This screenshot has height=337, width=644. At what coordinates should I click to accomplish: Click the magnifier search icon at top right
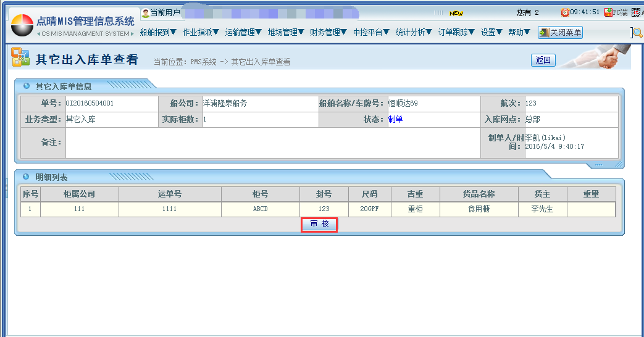(637, 33)
